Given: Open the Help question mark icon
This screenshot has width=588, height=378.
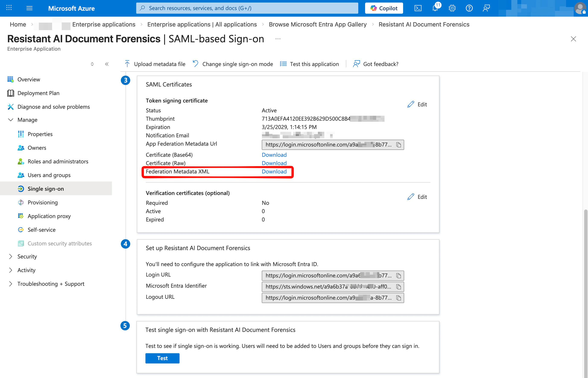Looking at the screenshot, I should tap(469, 8).
